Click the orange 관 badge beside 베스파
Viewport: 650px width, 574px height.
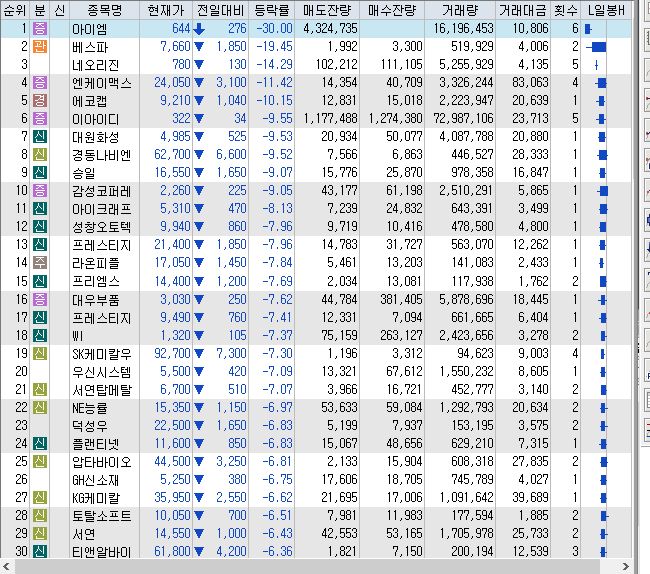40,46
